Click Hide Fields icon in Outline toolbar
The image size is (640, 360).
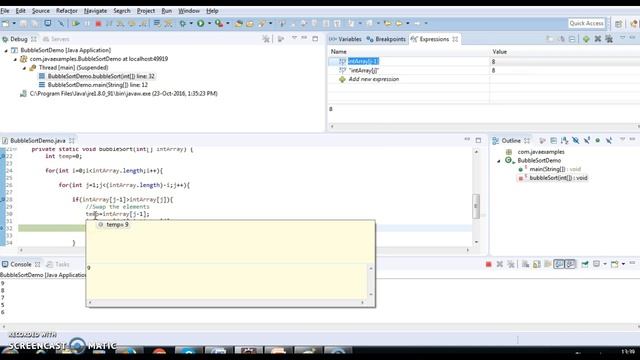point(576,140)
